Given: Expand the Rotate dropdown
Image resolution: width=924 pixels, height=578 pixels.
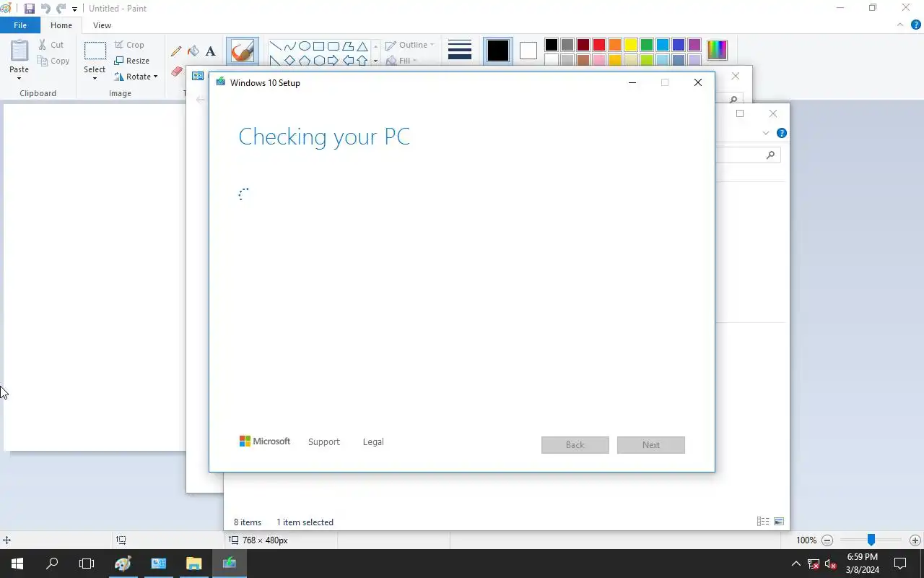Looking at the screenshot, I should (x=136, y=77).
